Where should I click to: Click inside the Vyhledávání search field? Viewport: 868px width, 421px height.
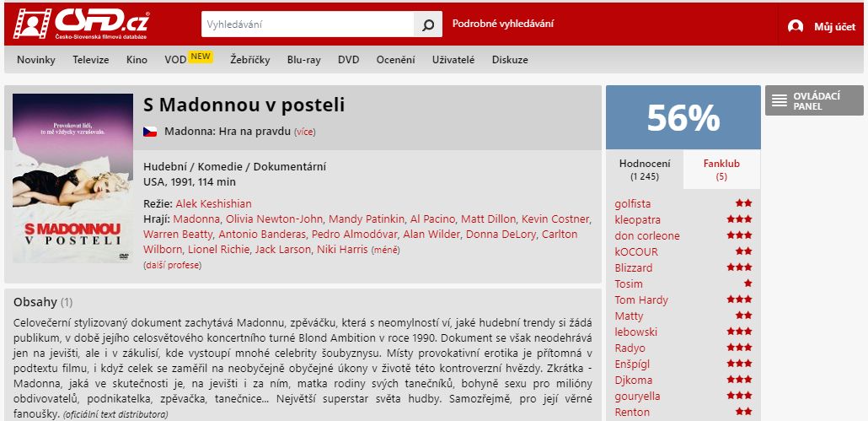(x=308, y=24)
